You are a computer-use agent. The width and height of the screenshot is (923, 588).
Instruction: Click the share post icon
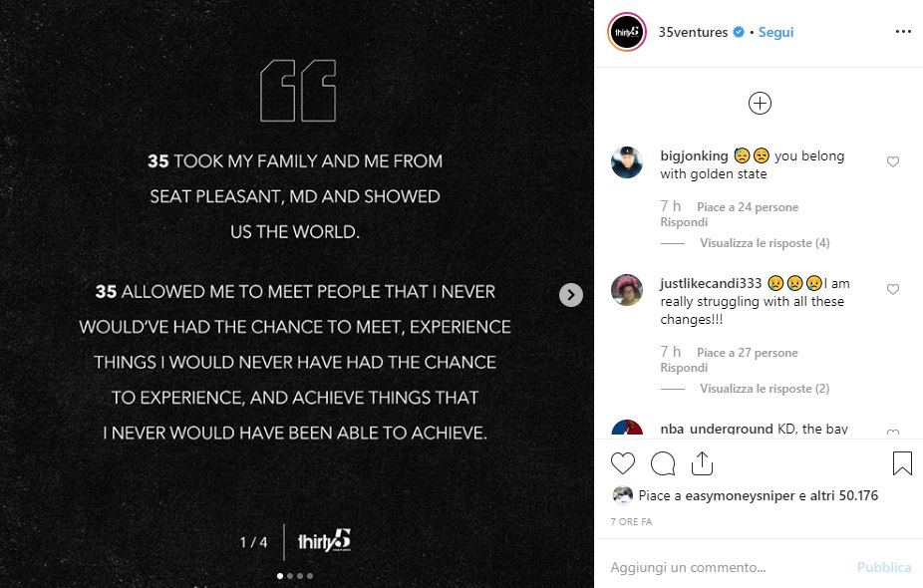pyautogui.click(x=701, y=463)
